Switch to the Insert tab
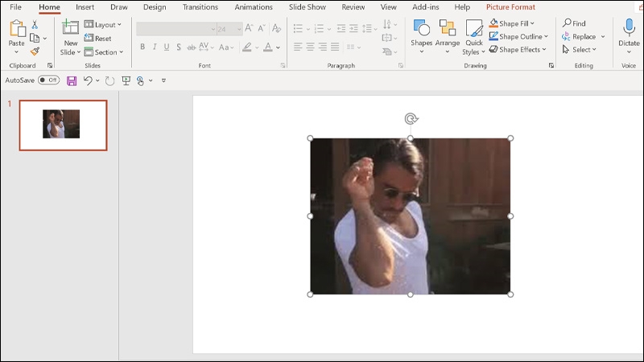644x362 pixels. 85,7
